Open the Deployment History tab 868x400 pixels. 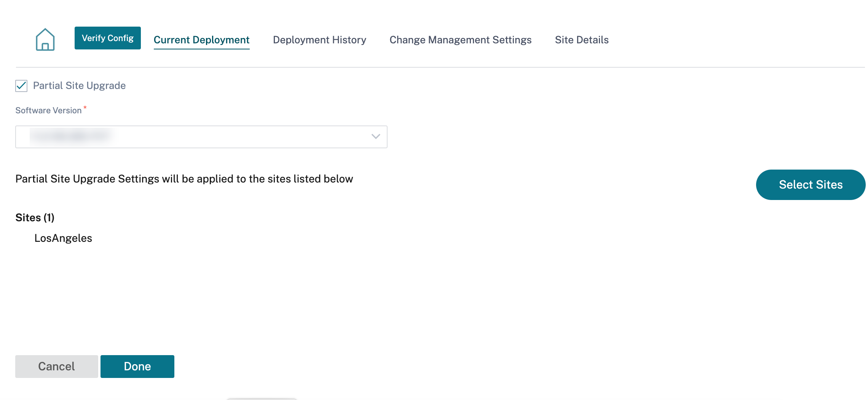click(x=319, y=40)
